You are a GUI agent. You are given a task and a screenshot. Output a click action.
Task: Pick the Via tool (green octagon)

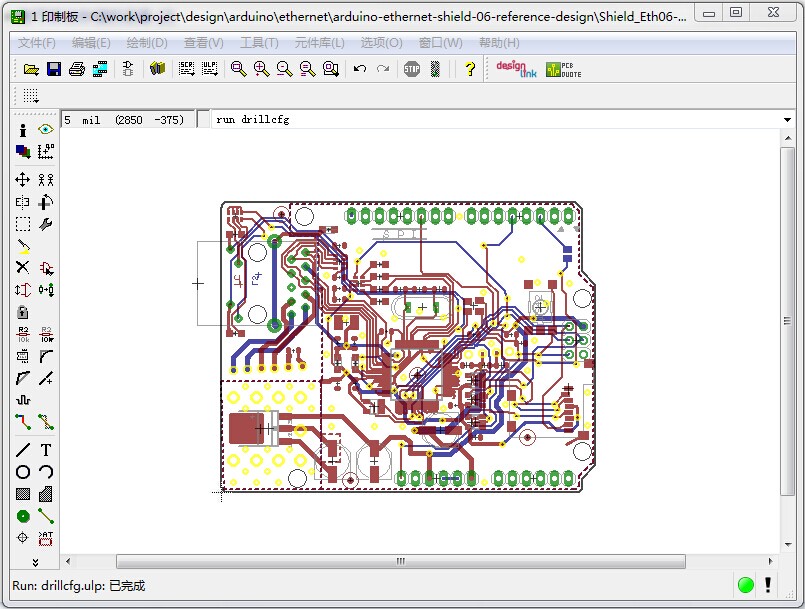[x=22, y=516]
